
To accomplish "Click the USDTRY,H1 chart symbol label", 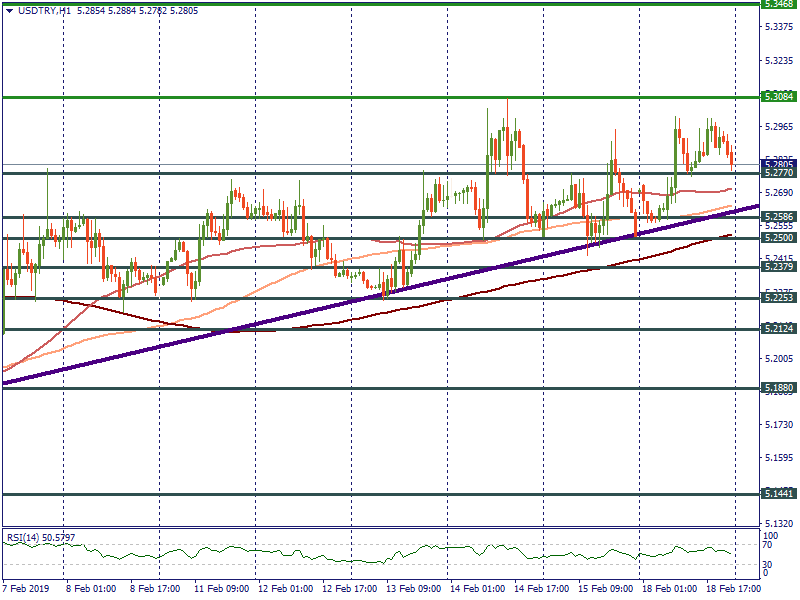I will click(x=43, y=10).
